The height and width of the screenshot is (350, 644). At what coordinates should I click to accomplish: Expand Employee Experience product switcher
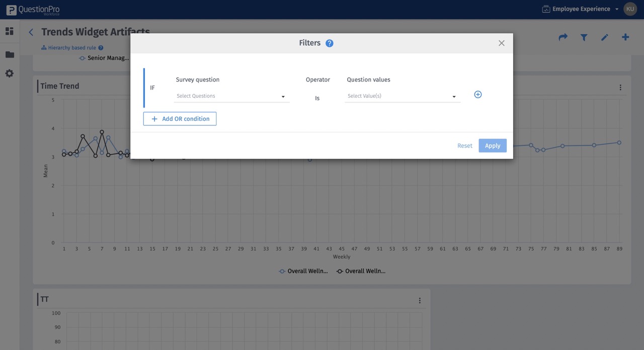click(617, 10)
